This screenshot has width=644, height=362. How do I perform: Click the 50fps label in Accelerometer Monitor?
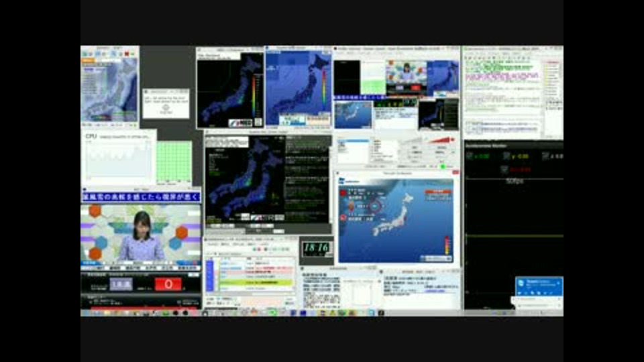pos(515,181)
